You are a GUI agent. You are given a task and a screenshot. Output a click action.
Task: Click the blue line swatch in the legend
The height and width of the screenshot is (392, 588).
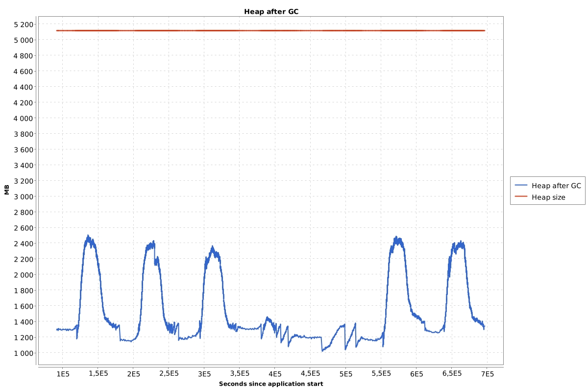pos(520,185)
